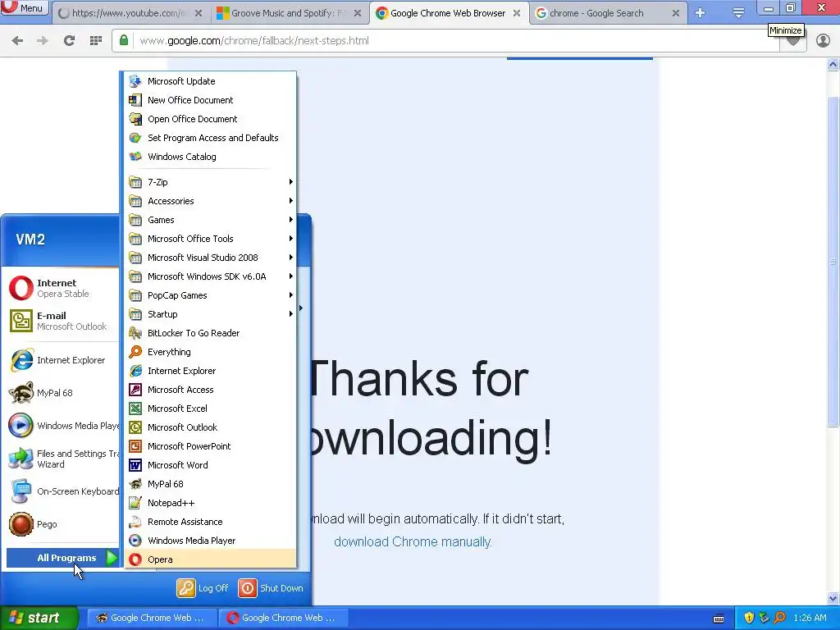Expand the Games folder

(210, 220)
